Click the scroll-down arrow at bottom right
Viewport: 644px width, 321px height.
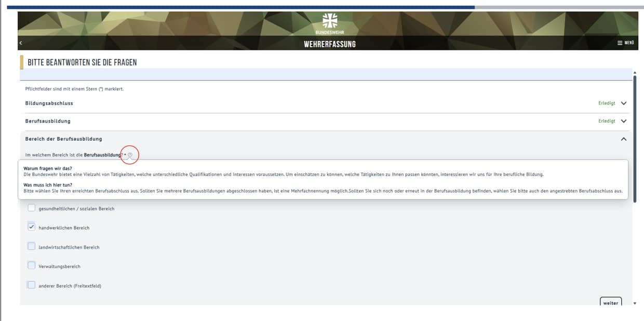pos(635,303)
